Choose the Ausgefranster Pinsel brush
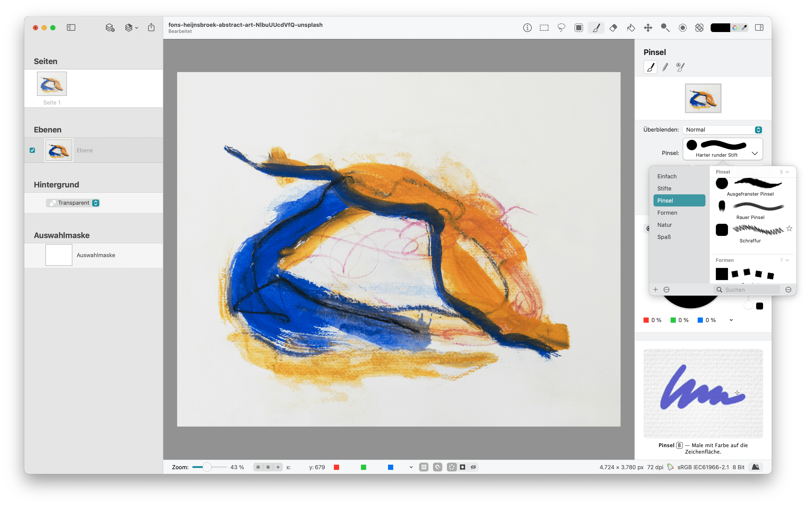 pyautogui.click(x=750, y=187)
